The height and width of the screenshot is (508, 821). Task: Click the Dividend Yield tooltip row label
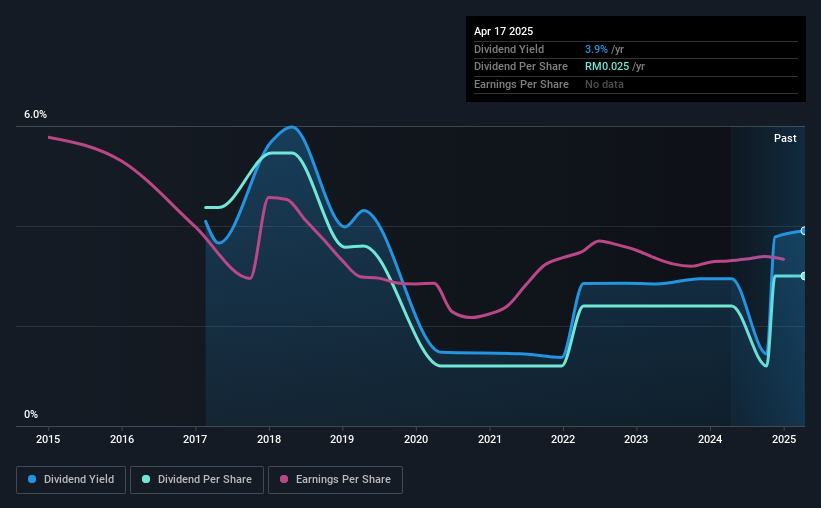(509, 49)
